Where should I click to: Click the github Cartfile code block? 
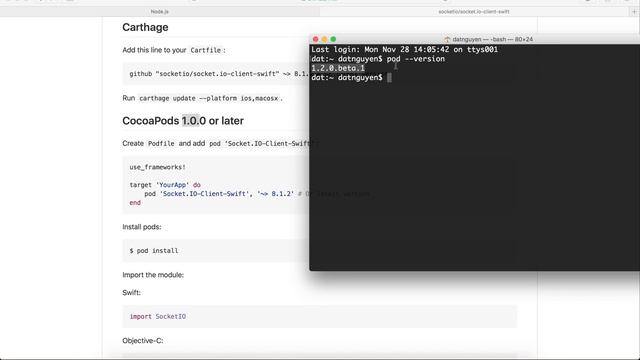[x=216, y=74]
